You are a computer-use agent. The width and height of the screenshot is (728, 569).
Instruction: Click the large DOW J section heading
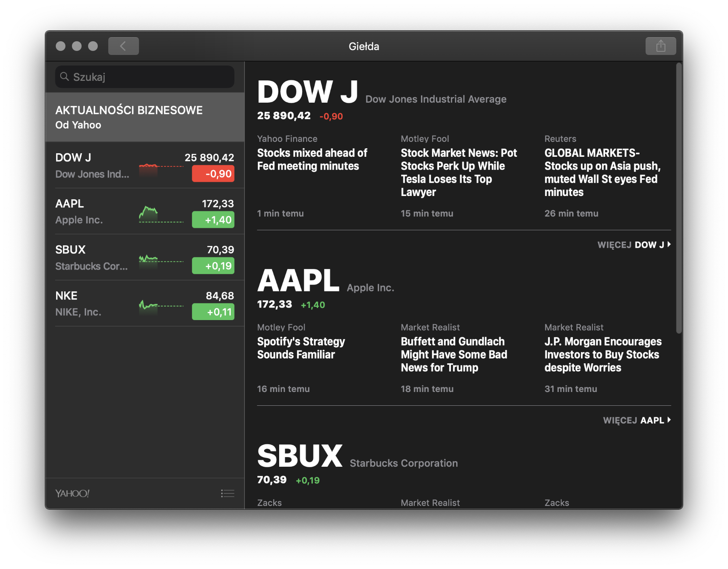coord(307,92)
